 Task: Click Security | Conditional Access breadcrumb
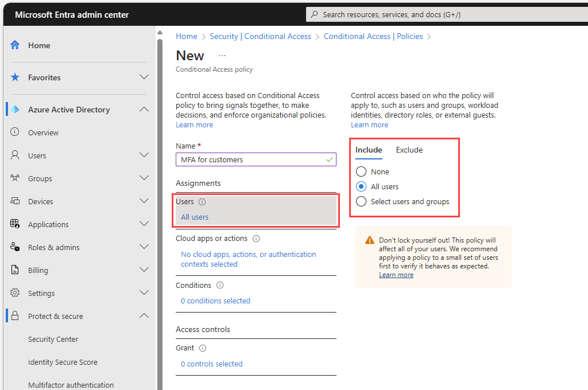(x=260, y=36)
